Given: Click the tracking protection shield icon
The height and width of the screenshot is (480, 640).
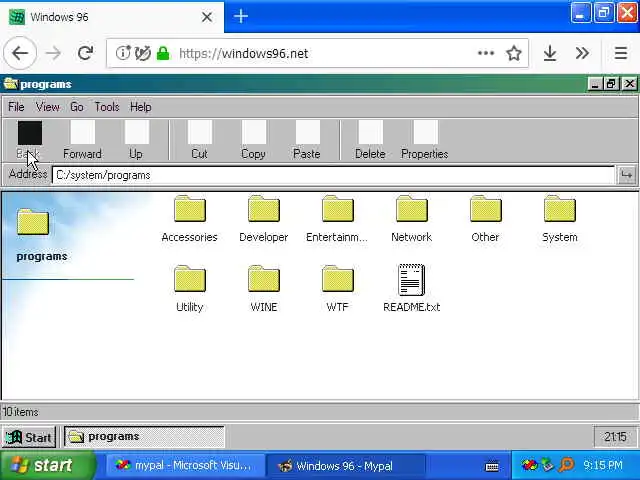Looking at the screenshot, I should point(143,53).
